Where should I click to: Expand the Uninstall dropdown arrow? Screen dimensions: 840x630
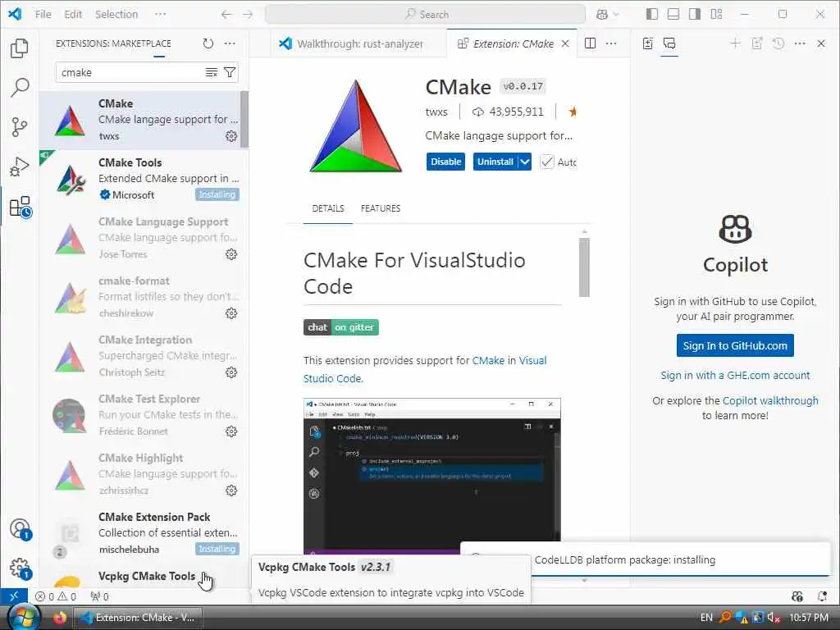click(x=525, y=162)
